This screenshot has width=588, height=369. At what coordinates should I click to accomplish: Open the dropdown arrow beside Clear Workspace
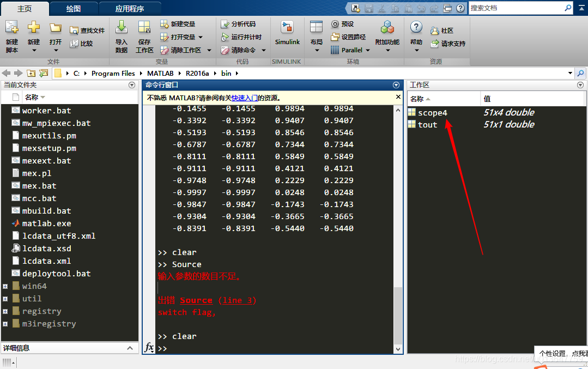(x=209, y=50)
